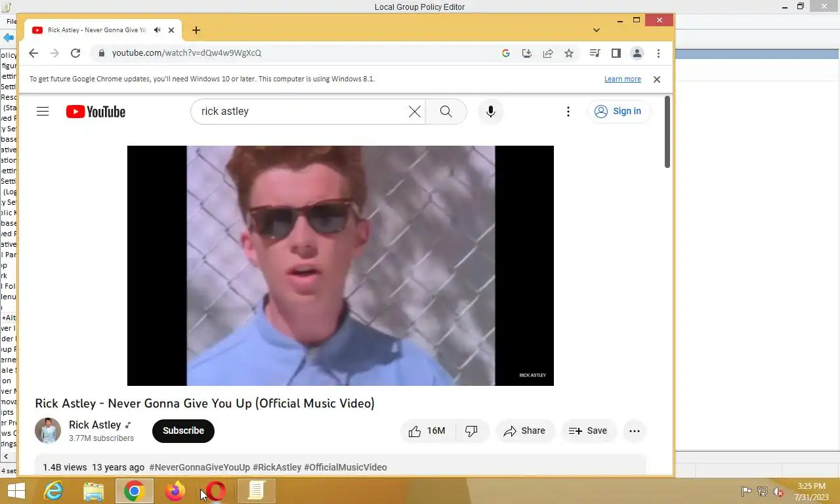Pause the video by clicking the player
Viewport: 840px width, 504px height.
(x=341, y=265)
